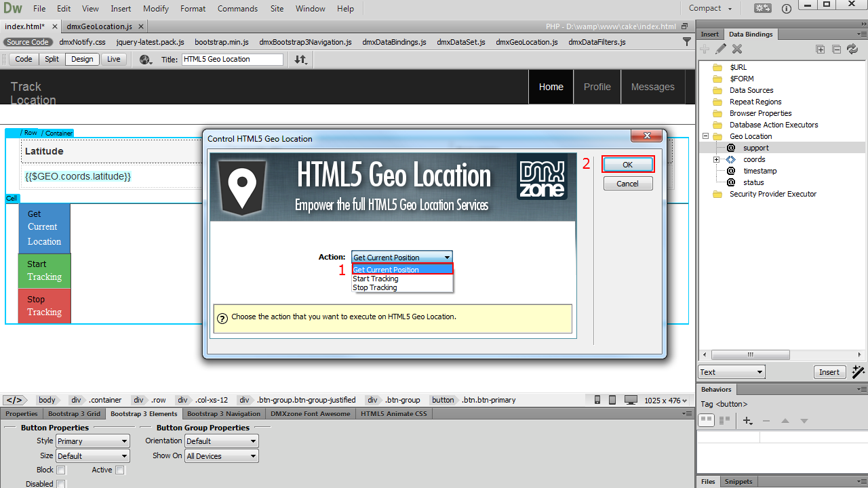
Task: Click the tag selector code icon
Action: coord(15,400)
